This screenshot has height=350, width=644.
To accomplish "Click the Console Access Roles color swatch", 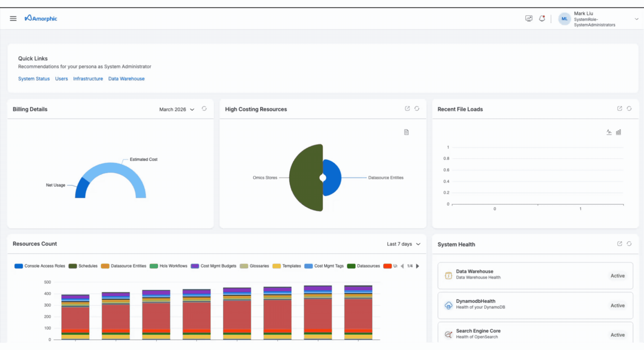I will tap(18, 266).
